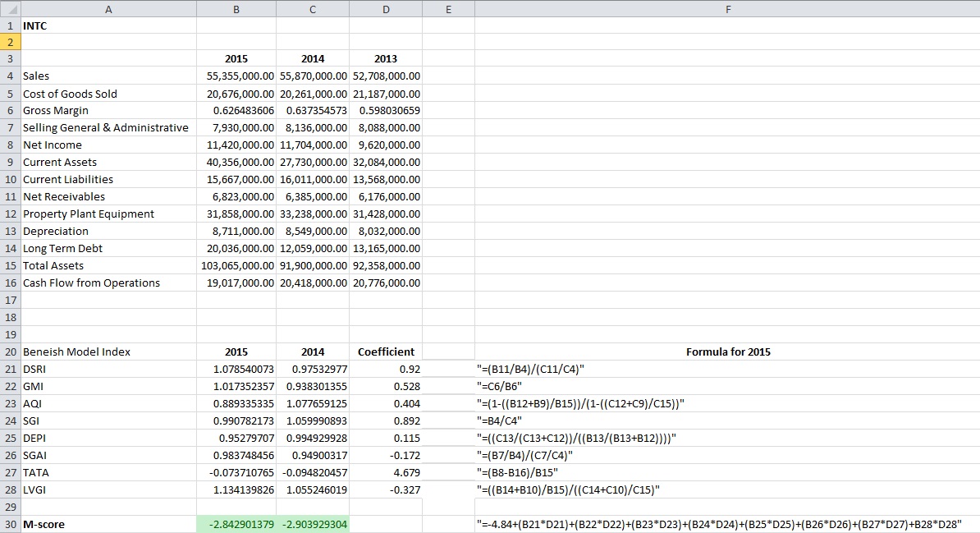The width and height of the screenshot is (980, 533).
Task: Select the Cash Flow from Operations label
Action: pos(90,283)
